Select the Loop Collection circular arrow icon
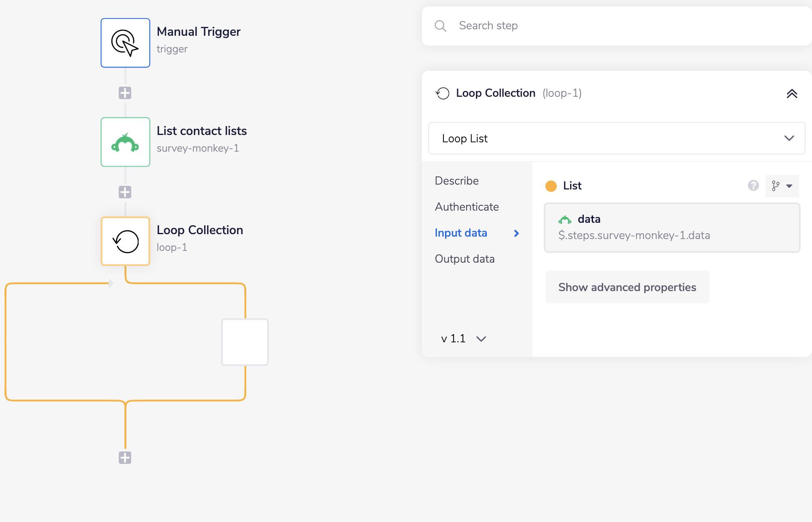The height and width of the screenshot is (522, 812). click(125, 241)
